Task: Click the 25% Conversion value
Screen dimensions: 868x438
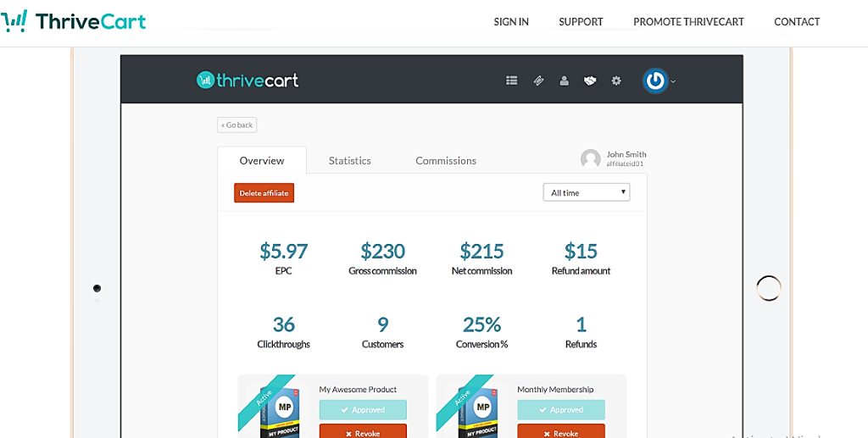Action: (481, 324)
